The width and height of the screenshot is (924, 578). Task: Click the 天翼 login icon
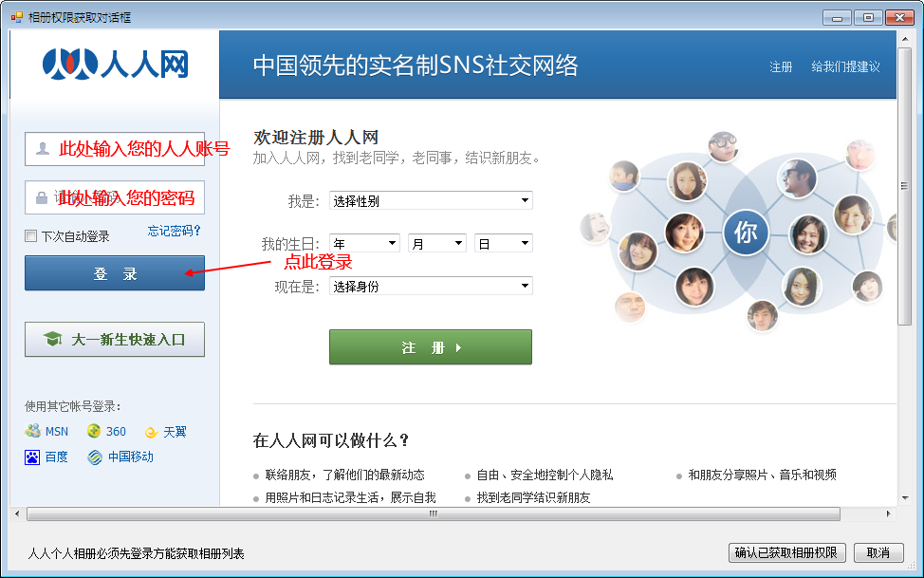point(152,433)
